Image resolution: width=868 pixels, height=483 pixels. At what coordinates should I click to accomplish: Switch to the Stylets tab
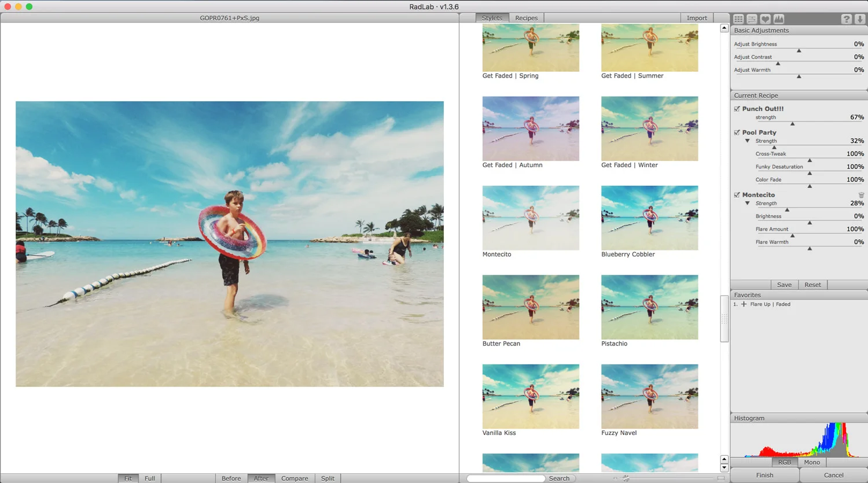(492, 18)
